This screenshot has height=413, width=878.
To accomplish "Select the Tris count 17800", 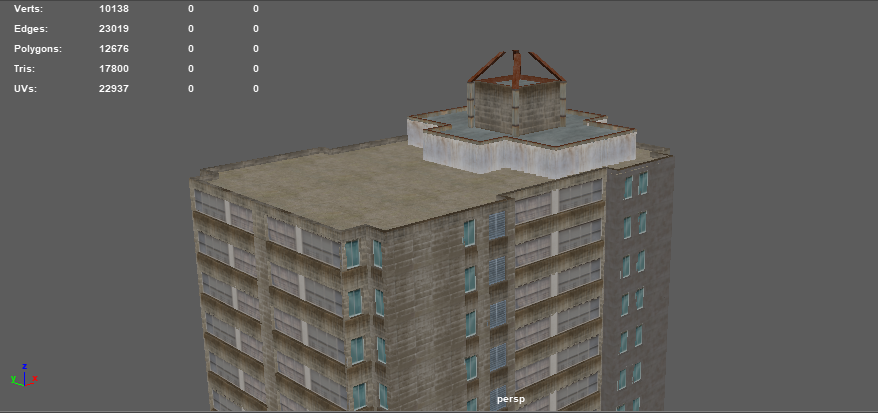I will coord(114,69).
